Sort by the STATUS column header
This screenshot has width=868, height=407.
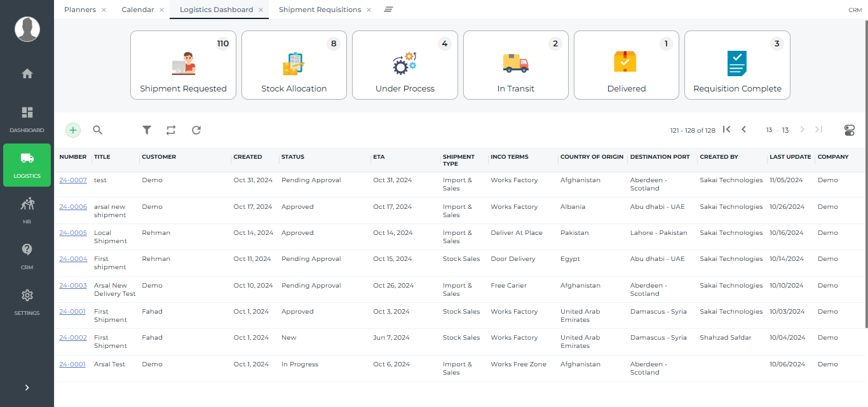coord(293,157)
